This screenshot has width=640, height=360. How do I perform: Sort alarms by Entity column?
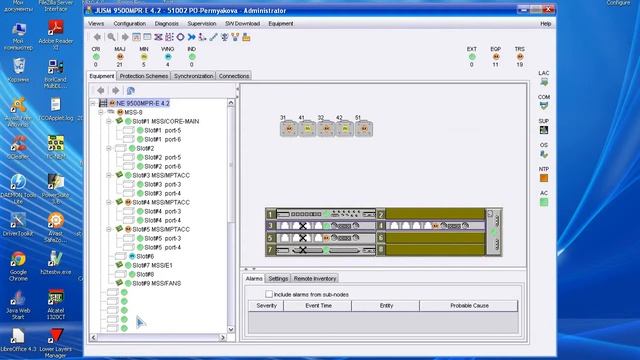coord(386,306)
